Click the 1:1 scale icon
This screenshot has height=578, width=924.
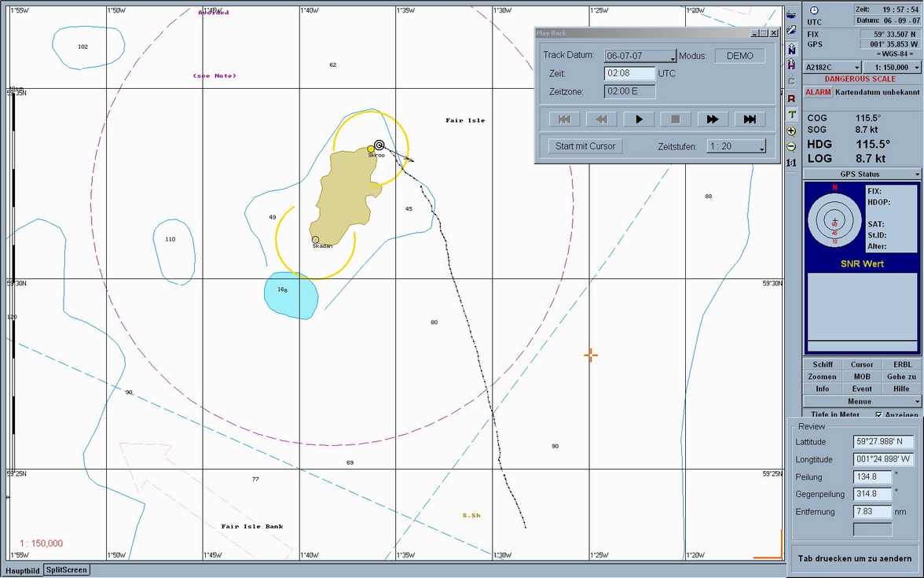pos(791,163)
